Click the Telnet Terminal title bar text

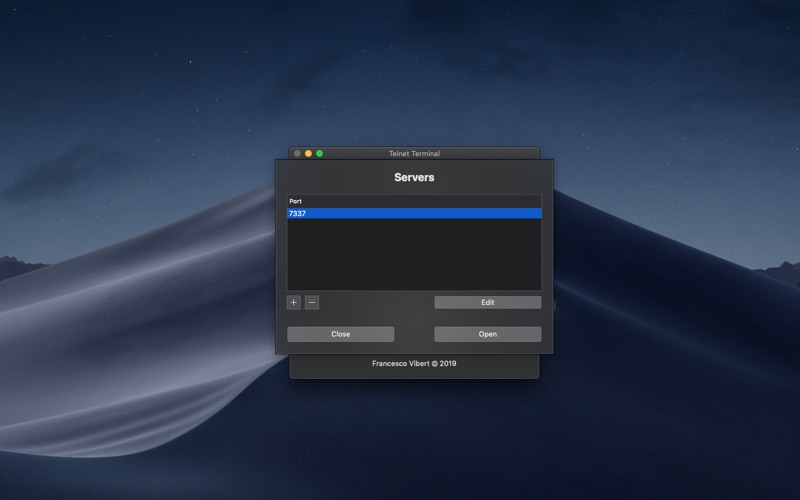pos(414,153)
